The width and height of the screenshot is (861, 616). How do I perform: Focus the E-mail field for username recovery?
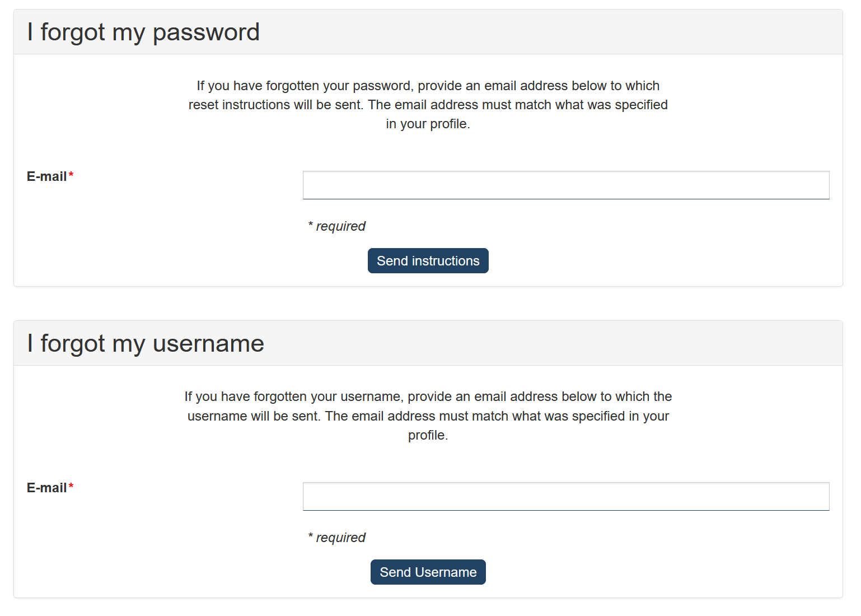565,497
